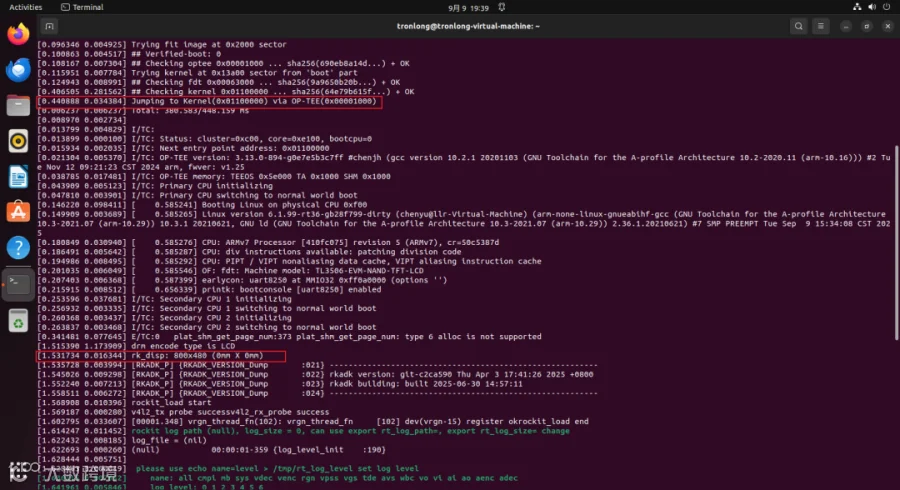Click the volume icon in top bar
The image size is (900, 490).
[872, 7]
